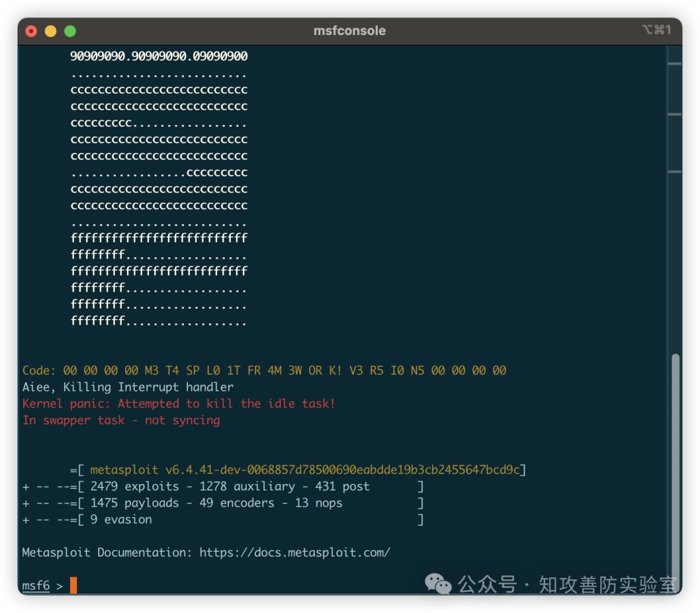Click 'V3 R5 I0 N5' in the Code line
This screenshot has width=700, height=613.
(387, 371)
